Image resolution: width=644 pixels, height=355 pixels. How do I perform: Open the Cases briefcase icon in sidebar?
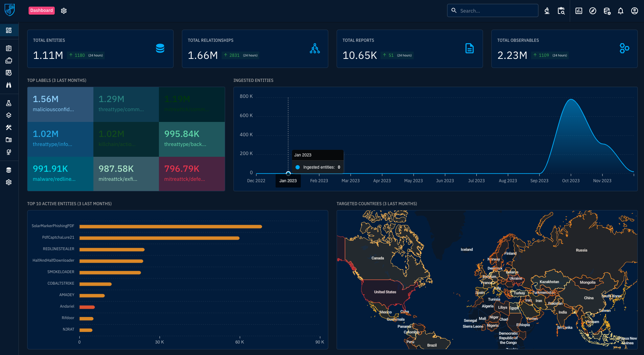pos(9,61)
